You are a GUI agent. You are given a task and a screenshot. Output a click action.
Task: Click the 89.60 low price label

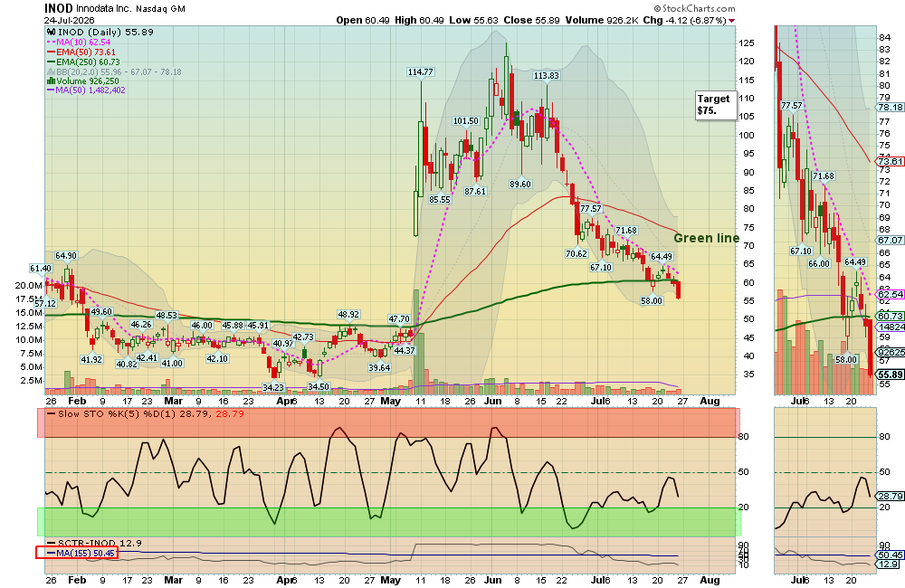click(x=520, y=184)
